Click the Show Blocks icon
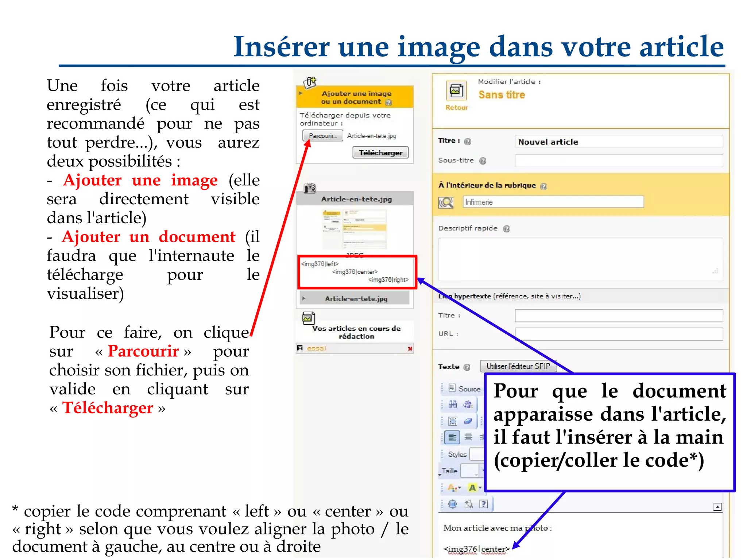Screen dimensions: 747x560 pyautogui.click(x=468, y=504)
